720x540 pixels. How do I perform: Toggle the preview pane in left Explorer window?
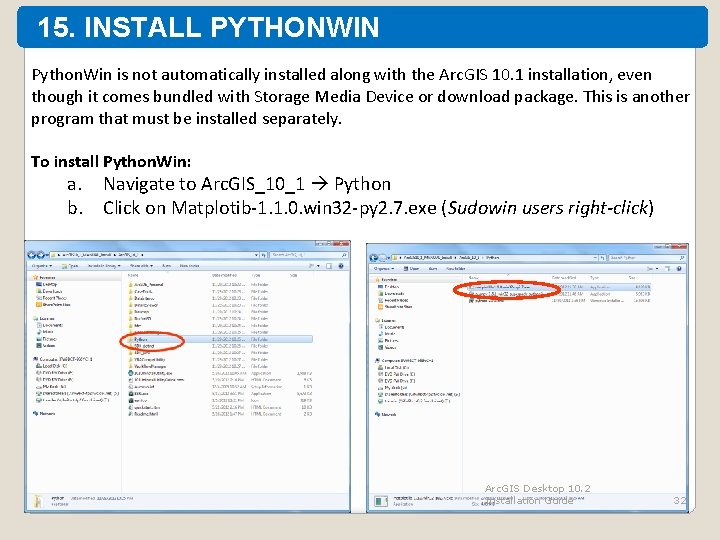click(329, 266)
